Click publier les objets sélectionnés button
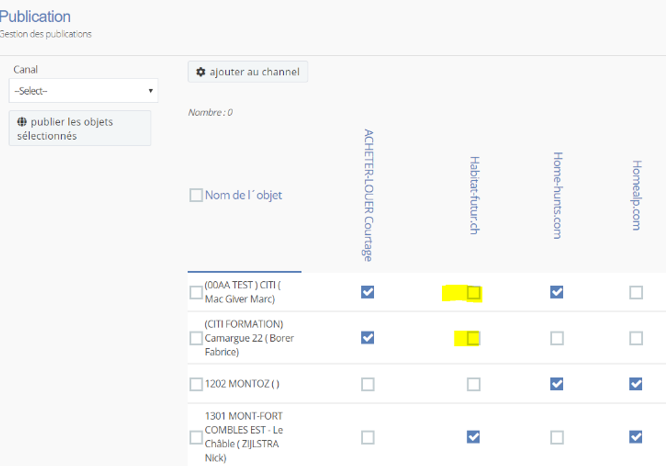Image resolution: width=668 pixels, height=466 pixels. point(80,128)
